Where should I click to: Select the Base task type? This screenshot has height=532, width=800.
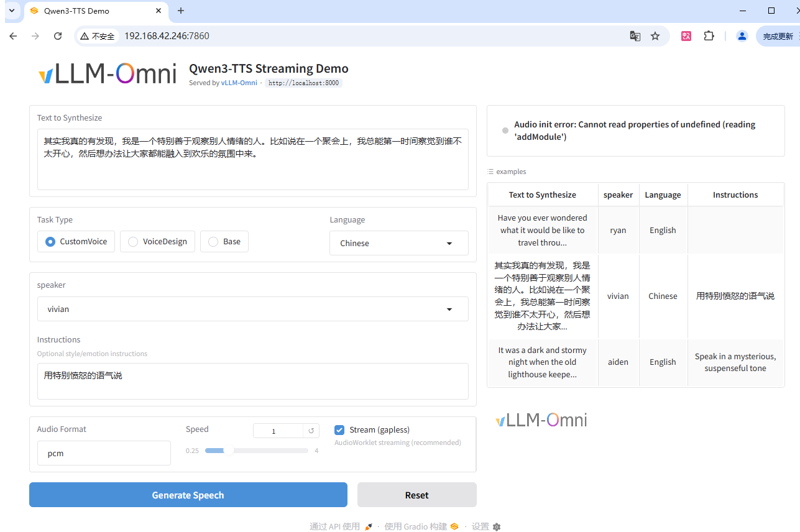[224, 242]
